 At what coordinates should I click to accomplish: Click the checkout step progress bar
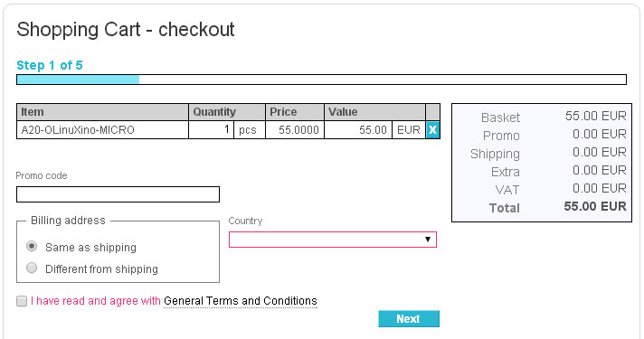[322, 80]
